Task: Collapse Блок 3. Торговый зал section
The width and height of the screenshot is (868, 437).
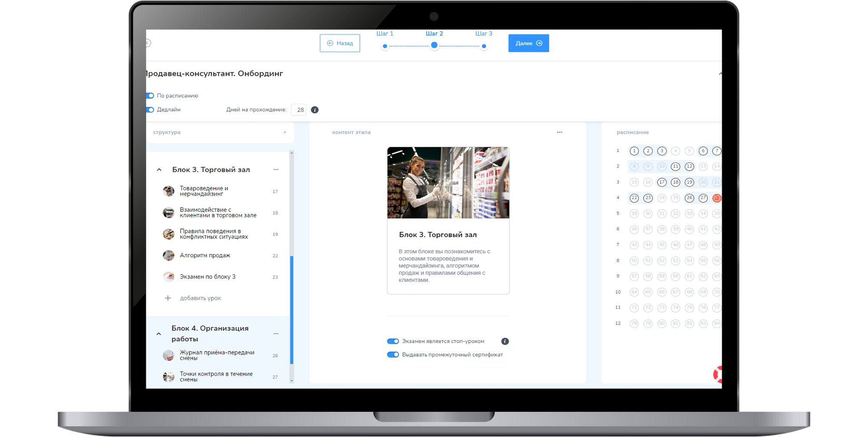Action: point(159,170)
